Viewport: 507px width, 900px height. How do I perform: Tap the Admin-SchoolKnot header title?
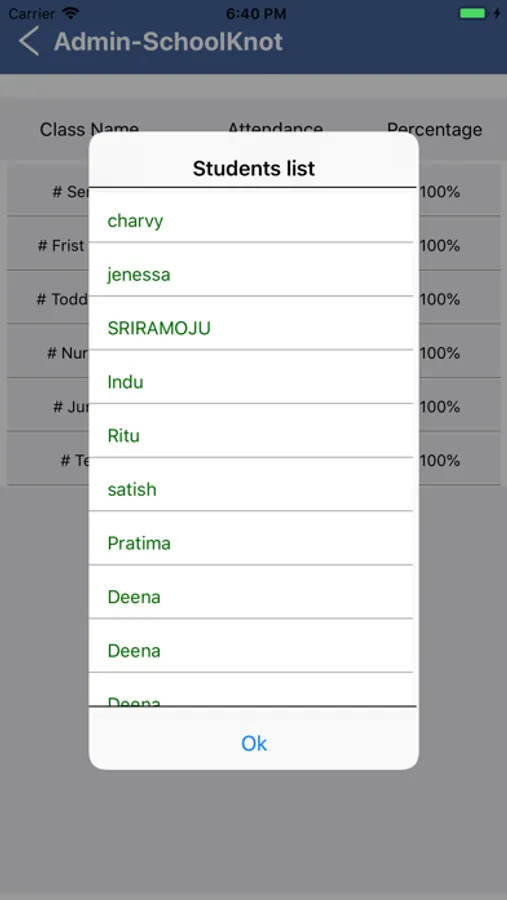click(x=168, y=42)
